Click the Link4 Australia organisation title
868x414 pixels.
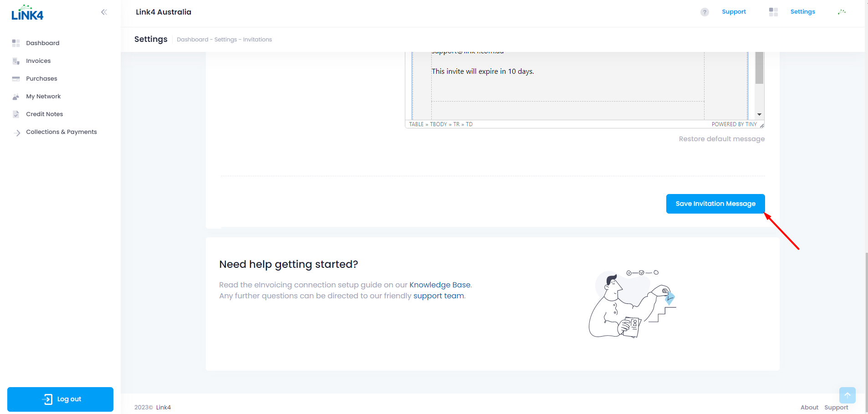[x=163, y=12]
